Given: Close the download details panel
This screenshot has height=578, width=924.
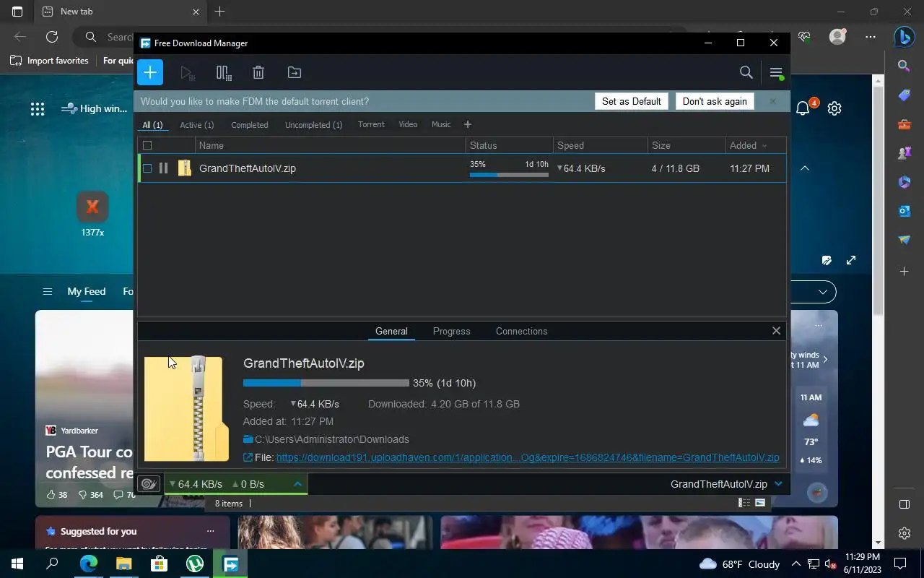Looking at the screenshot, I should [x=776, y=331].
